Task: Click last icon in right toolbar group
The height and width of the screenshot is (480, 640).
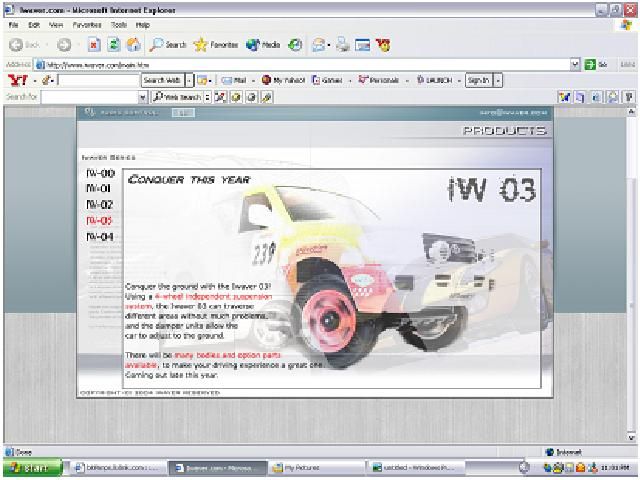Action: click(x=629, y=97)
